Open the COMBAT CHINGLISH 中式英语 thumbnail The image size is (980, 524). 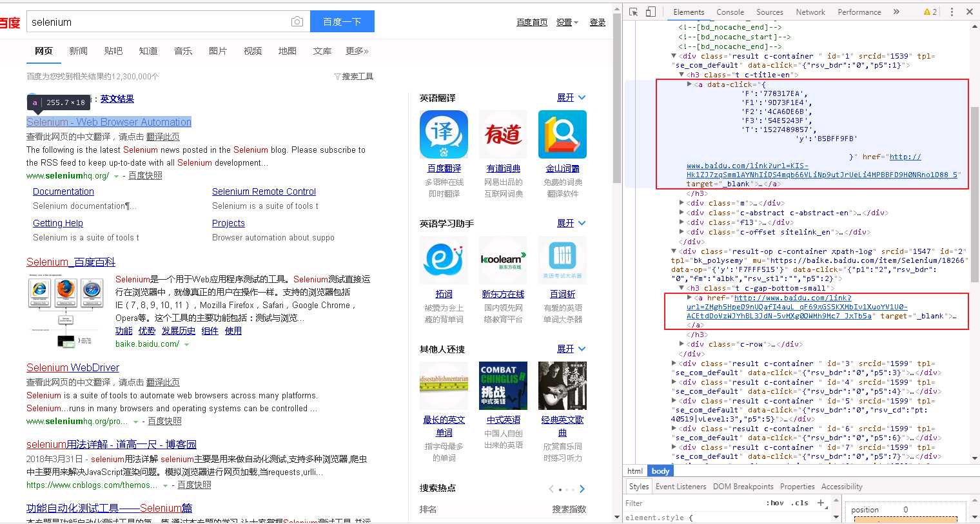click(x=503, y=385)
